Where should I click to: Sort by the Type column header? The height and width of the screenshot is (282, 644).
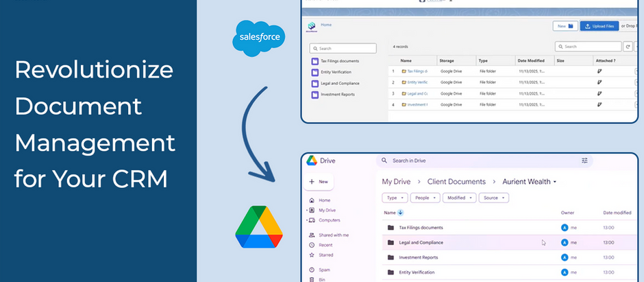(482, 60)
